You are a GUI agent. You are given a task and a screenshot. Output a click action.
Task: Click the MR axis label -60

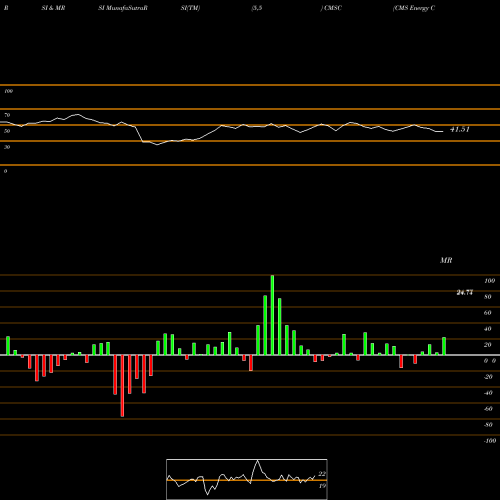tap(488, 409)
